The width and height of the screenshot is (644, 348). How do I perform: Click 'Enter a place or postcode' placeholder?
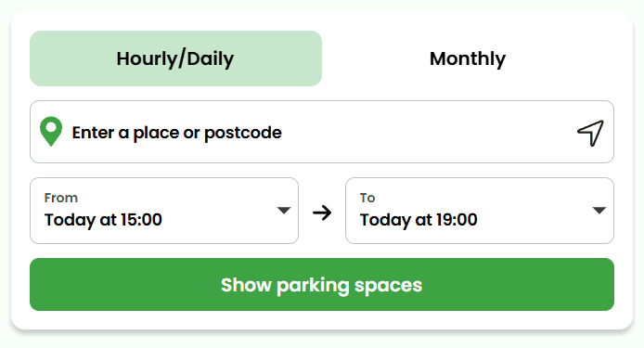point(177,133)
